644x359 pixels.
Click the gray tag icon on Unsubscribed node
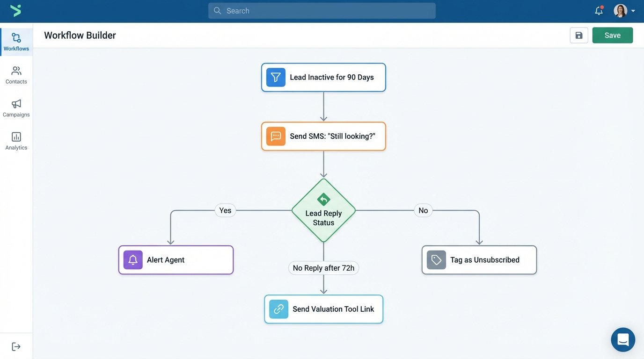coord(436,260)
